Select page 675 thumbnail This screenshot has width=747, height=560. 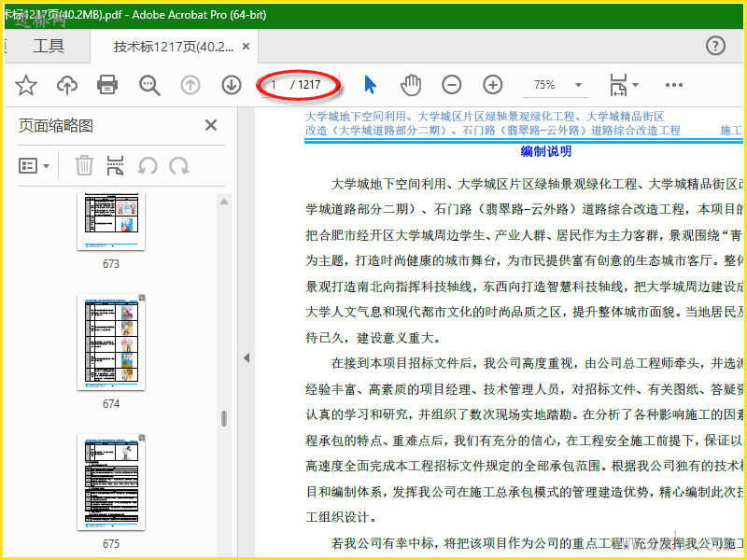tap(111, 482)
